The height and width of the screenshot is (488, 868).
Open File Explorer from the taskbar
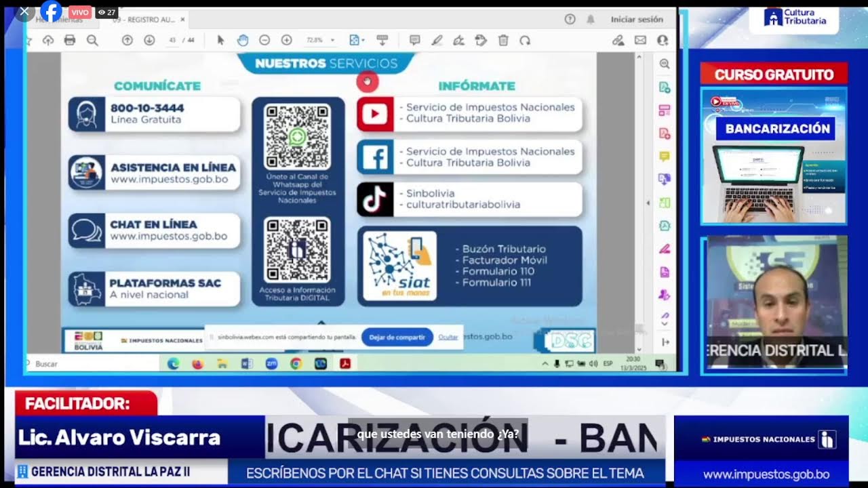(222, 364)
